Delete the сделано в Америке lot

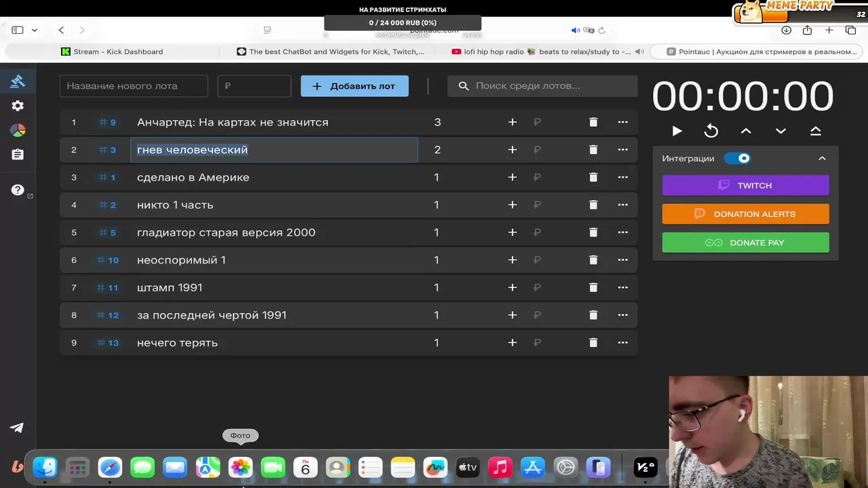click(593, 178)
